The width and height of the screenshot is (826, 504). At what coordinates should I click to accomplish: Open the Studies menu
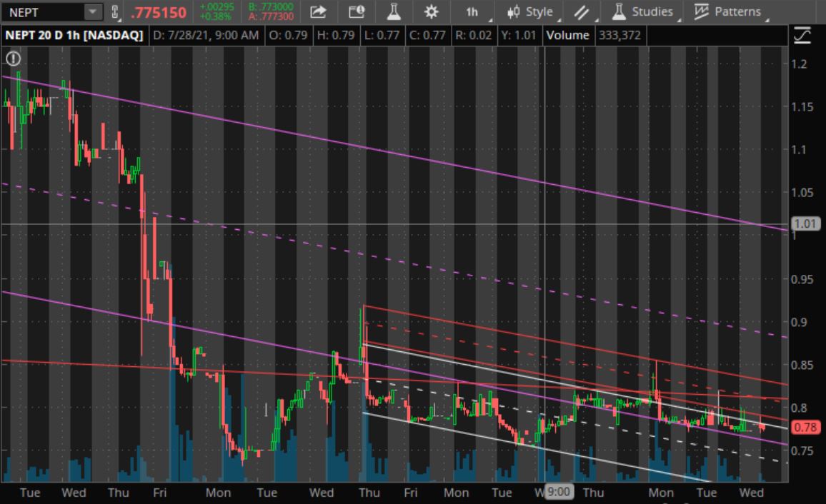point(642,11)
